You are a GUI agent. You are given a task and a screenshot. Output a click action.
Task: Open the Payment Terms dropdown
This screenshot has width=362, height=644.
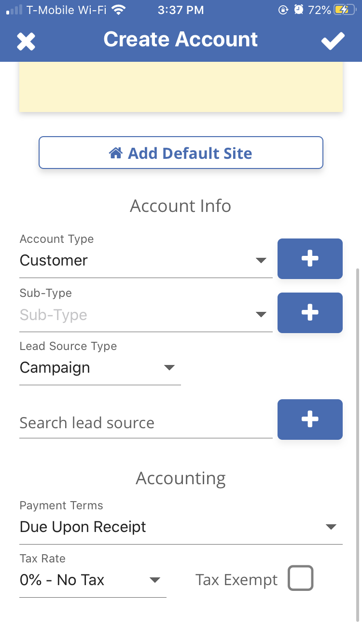[181, 527]
